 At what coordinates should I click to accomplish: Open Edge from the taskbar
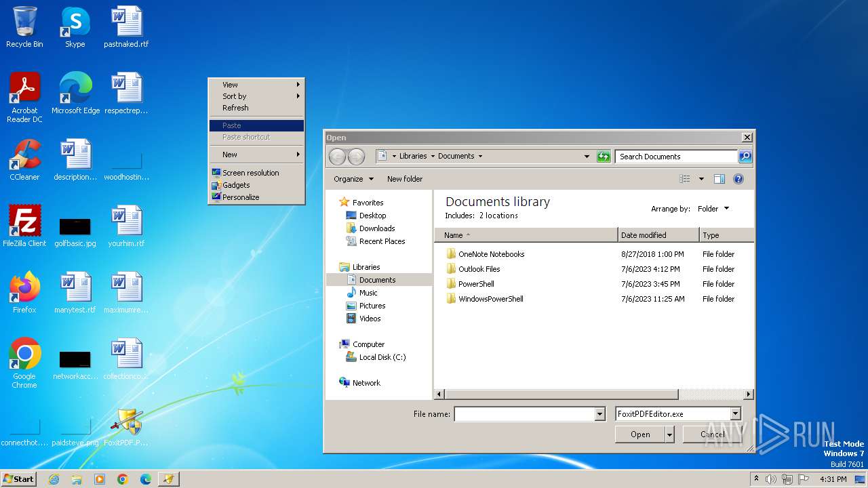click(146, 479)
